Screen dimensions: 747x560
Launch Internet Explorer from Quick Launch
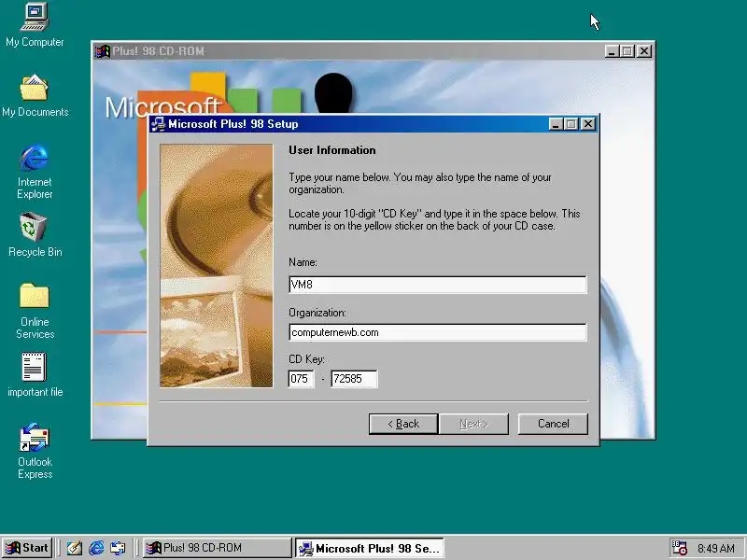pyautogui.click(x=96, y=548)
